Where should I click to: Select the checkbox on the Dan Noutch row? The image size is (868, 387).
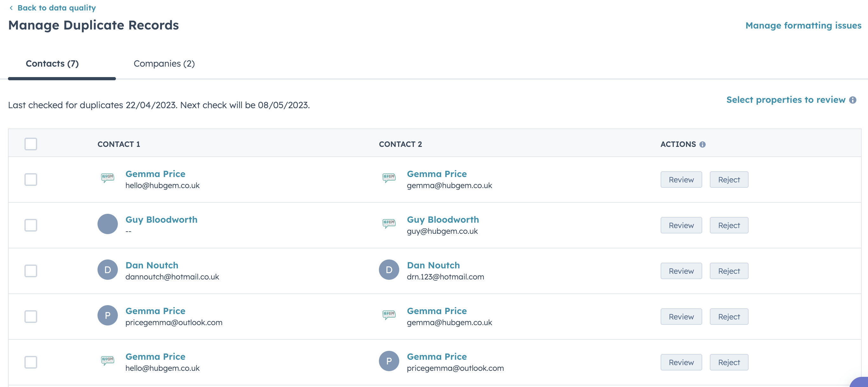pyautogui.click(x=31, y=271)
